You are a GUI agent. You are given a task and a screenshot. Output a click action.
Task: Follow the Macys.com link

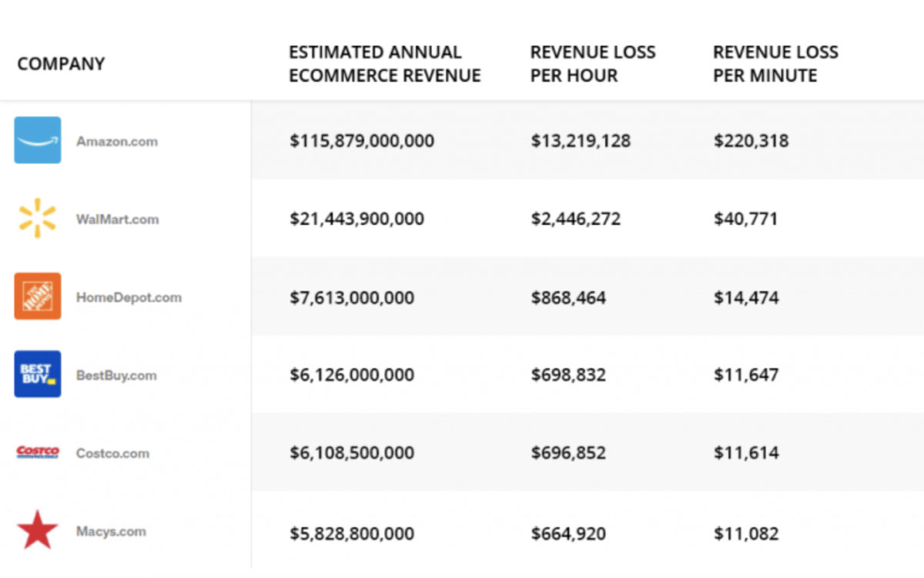click(x=111, y=532)
